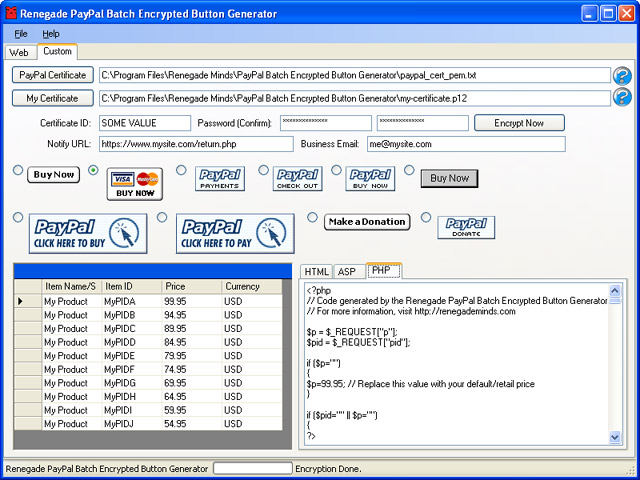This screenshot has width=640, height=480.
Task: Click the Price column header
Action: coord(192,287)
